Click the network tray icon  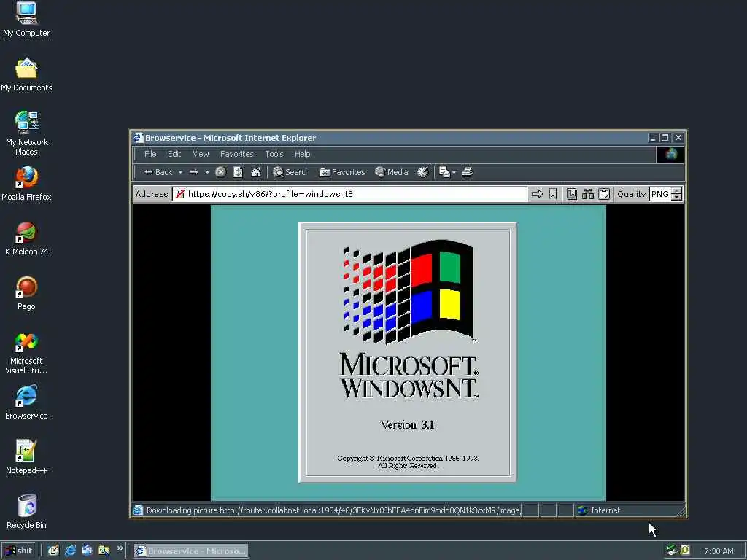click(x=672, y=551)
